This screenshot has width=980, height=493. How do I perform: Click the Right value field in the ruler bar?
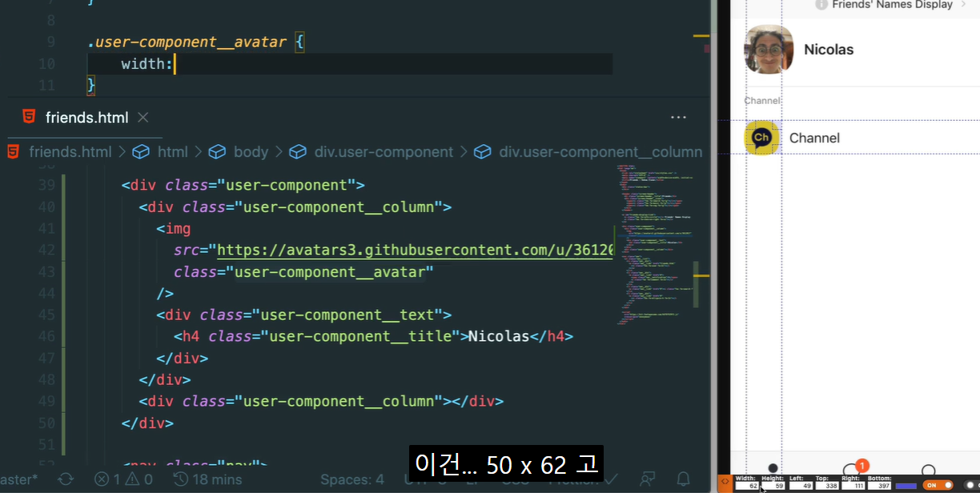[x=853, y=486]
